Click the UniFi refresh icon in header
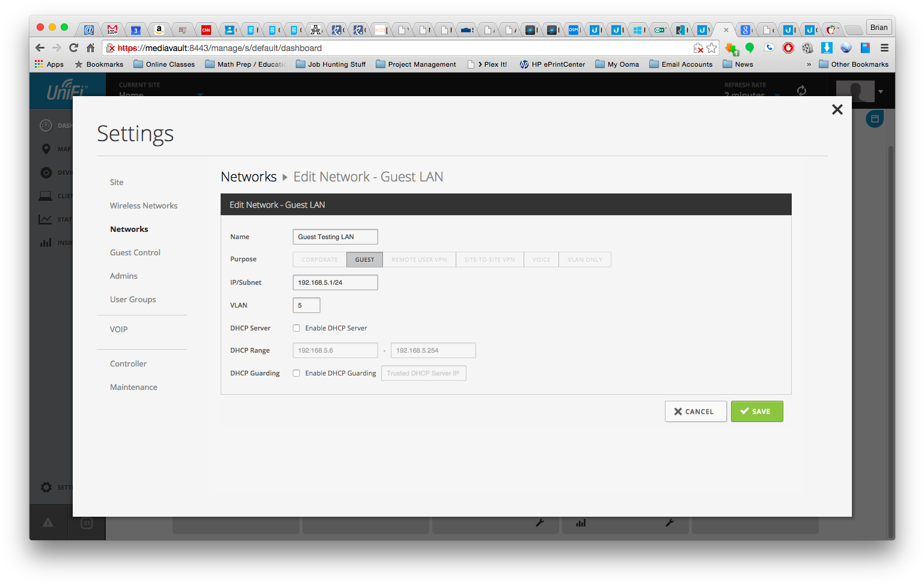 pos(801,91)
